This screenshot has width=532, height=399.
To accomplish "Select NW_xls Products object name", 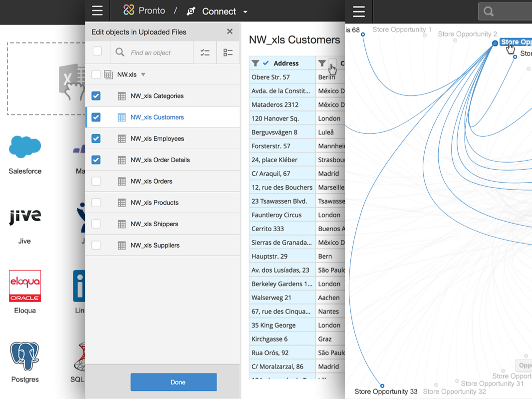I will (x=154, y=203).
